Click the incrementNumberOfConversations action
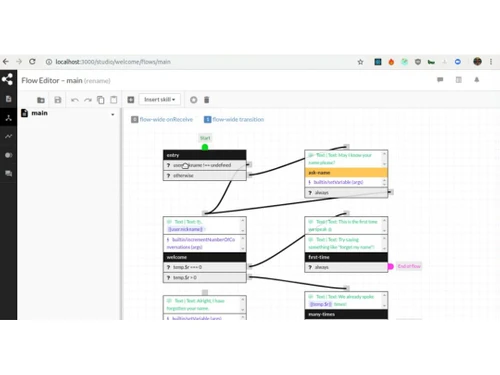The width and height of the screenshot is (500, 375). click(202, 243)
